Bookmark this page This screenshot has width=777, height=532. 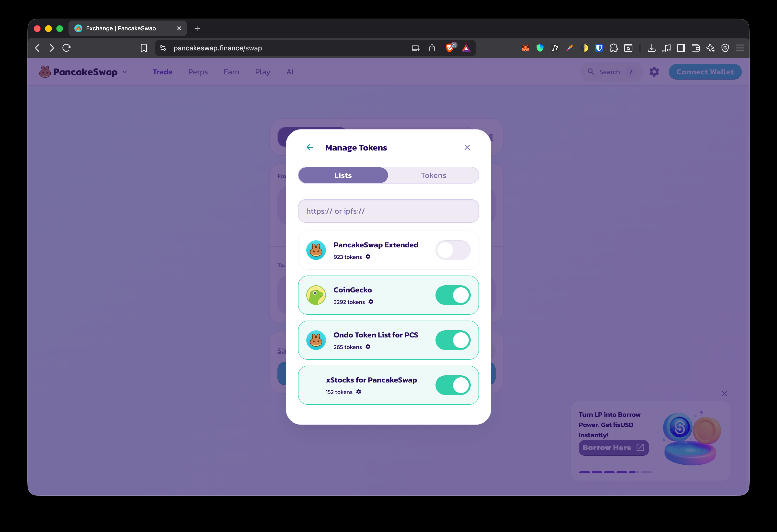(144, 48)
